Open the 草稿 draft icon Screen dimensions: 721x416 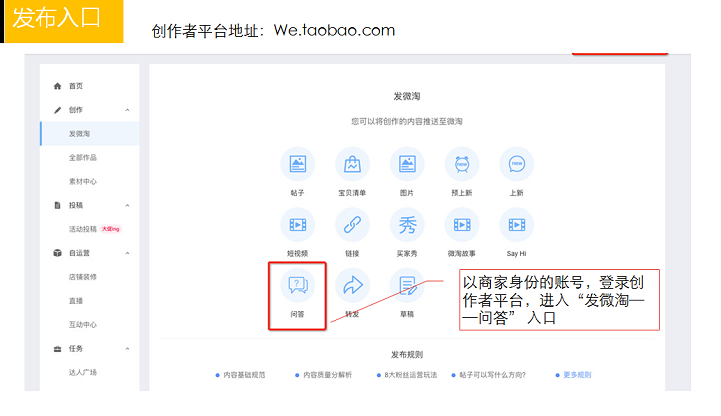pos(407,285)
